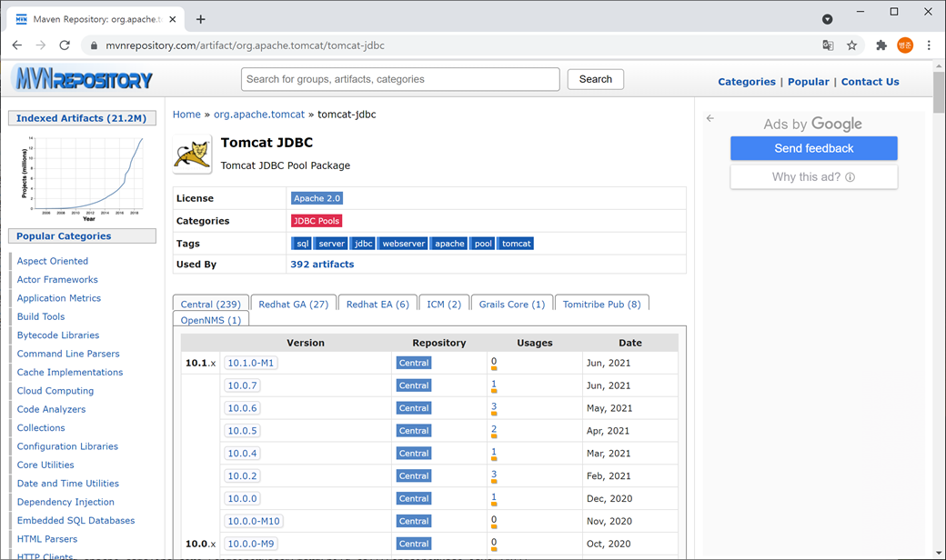Open a new browser tab
946x560 pixels.
click(201, 19)
